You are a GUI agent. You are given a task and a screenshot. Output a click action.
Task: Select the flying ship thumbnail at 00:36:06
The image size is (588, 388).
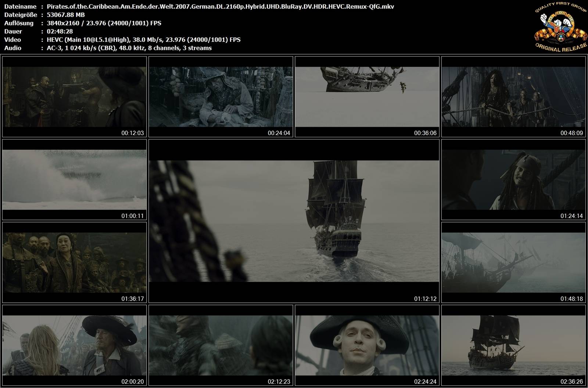pyautogui.click(x=367, y=97)
